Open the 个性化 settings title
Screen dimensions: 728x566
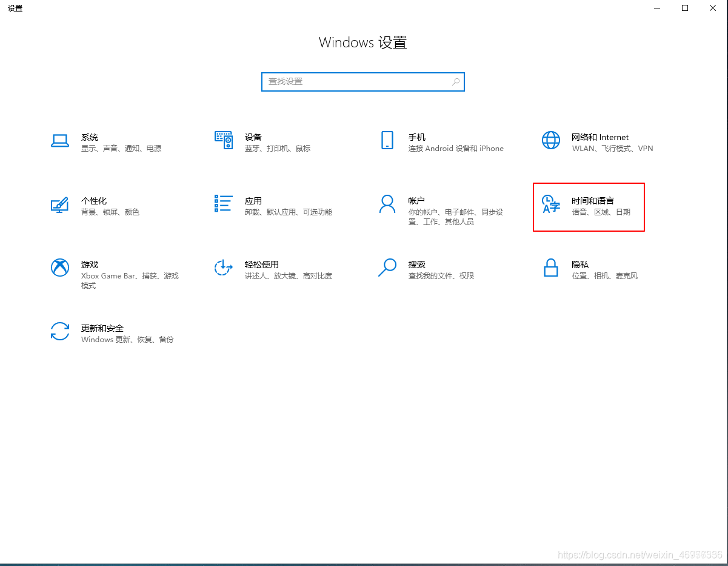[x=94, y=201]
